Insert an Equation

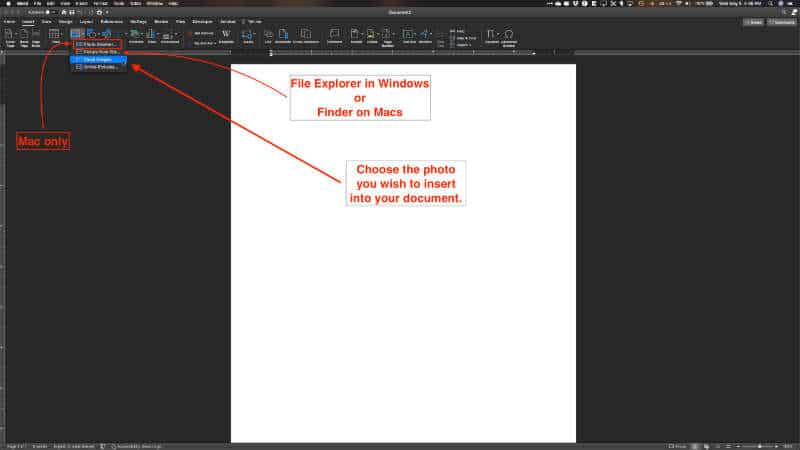[492, 36]
